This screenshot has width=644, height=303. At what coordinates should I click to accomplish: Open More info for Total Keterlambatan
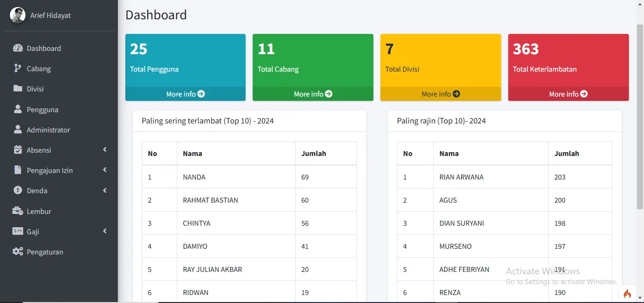(x=568, y=94)
